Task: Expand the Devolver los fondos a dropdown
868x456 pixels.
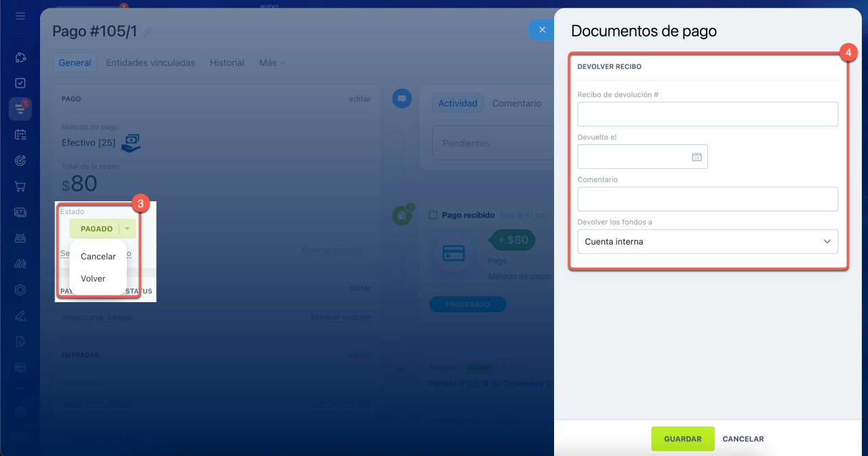Action: [707, 241]
